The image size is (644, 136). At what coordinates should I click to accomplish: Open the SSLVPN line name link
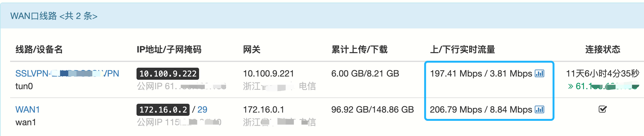[67, 74]
